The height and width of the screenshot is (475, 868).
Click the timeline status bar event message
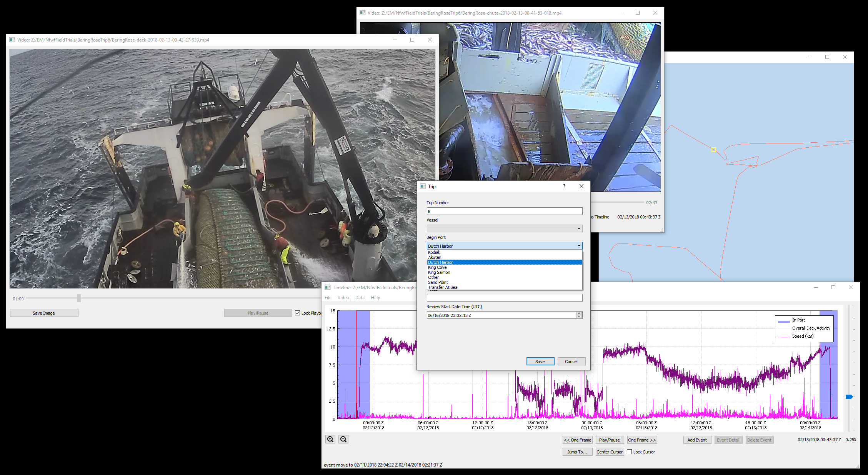(383, 465)
